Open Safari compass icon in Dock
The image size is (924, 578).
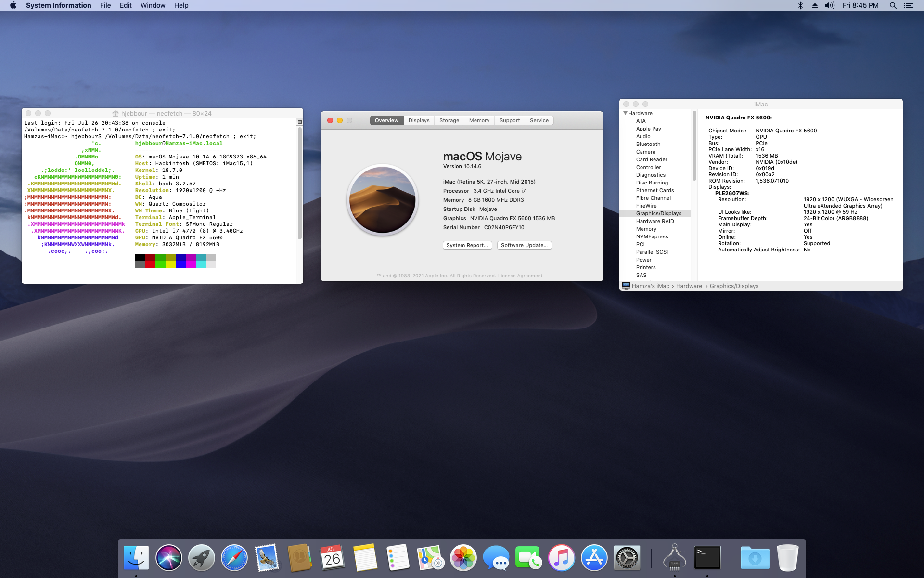point(234,558)
